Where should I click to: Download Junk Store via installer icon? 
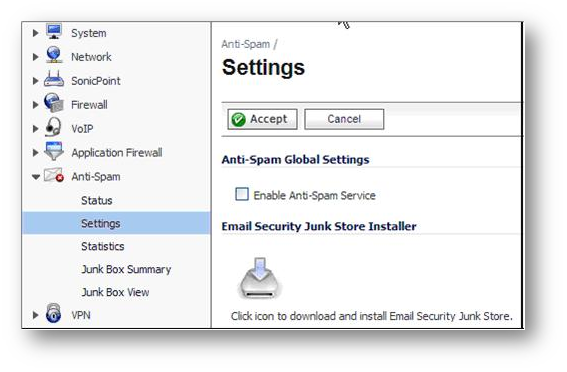pos(260,278)
